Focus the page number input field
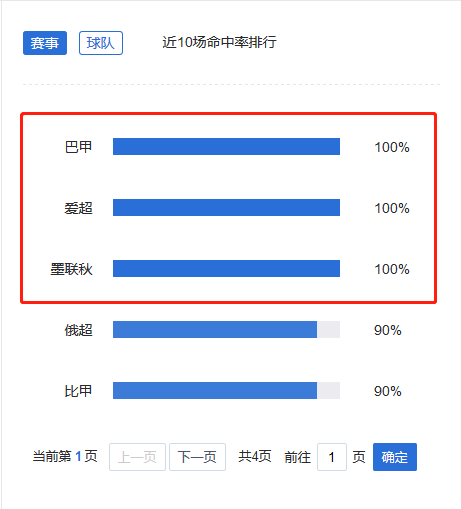The image size is (461, 509). [332, 457]
